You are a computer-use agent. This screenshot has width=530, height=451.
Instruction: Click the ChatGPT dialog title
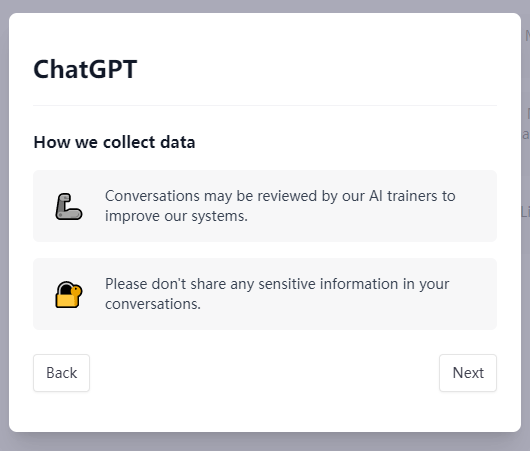coord(85,69)
